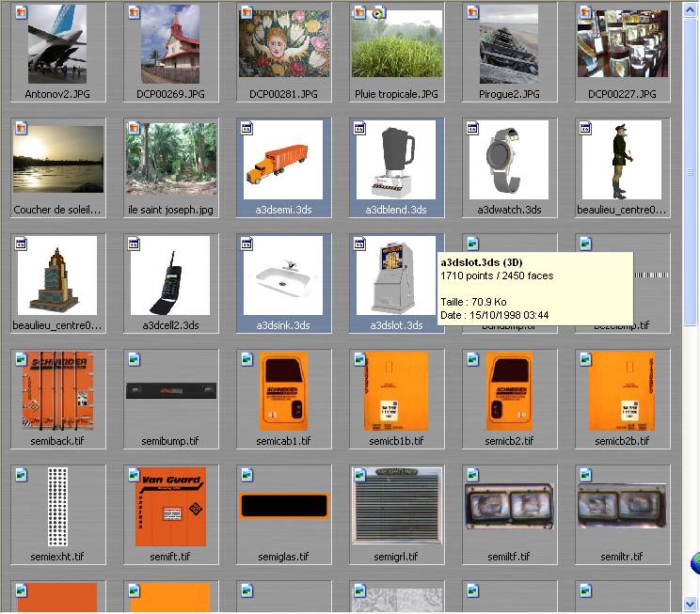This screenshot has width=700, height=614.
Task: Select the semiback.tif texture thumbnail
Action: [58, 391]
